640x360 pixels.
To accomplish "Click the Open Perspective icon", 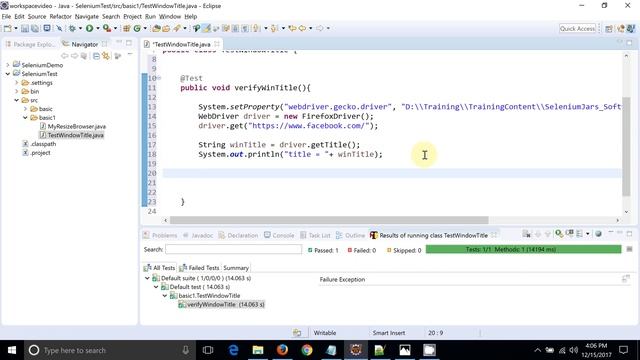I will [609, 29].
